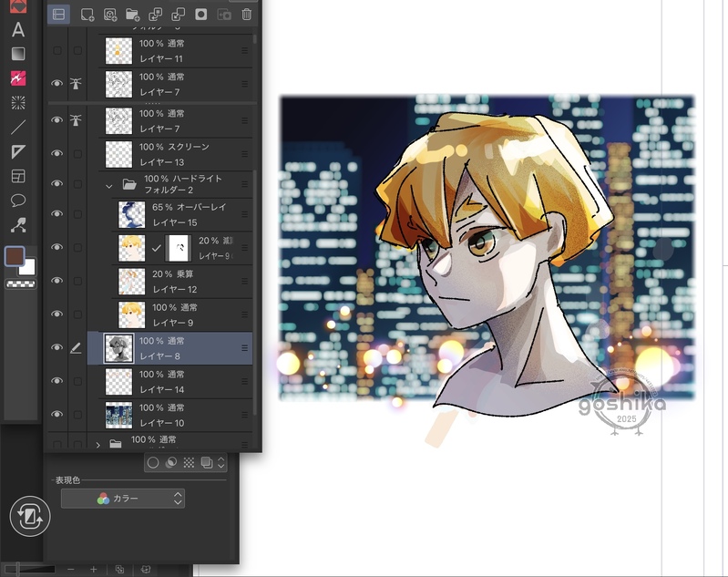Select the Balloon speech bubble tool
728x577 pixels.
click(x=18, y=201)
